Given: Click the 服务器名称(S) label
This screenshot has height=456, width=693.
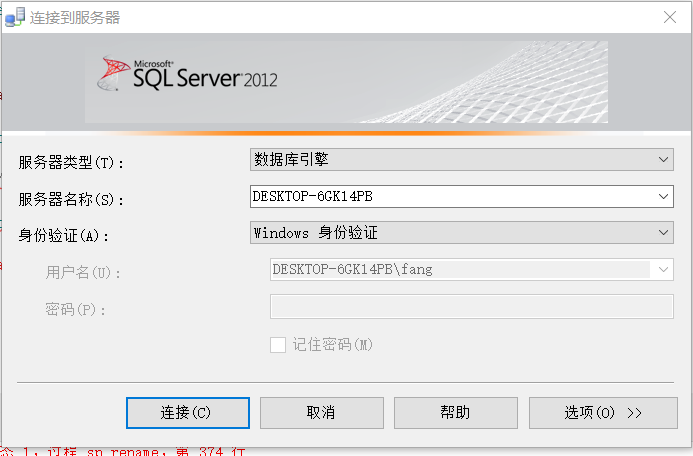Looking at the screenshot, I should pyautogui.click(x=71, y=199).
